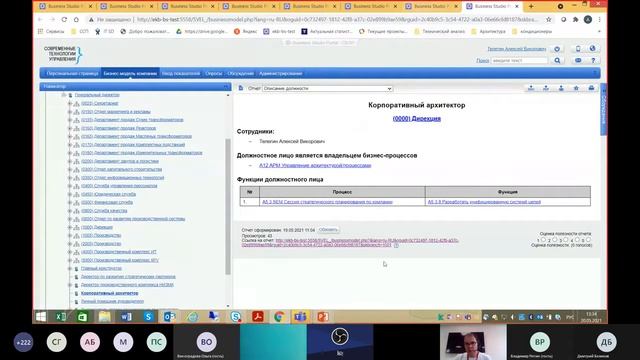This screenshot has height=360, width=640.
Task: Rate the report usefulness as 3
Action: tap(566, 240)
